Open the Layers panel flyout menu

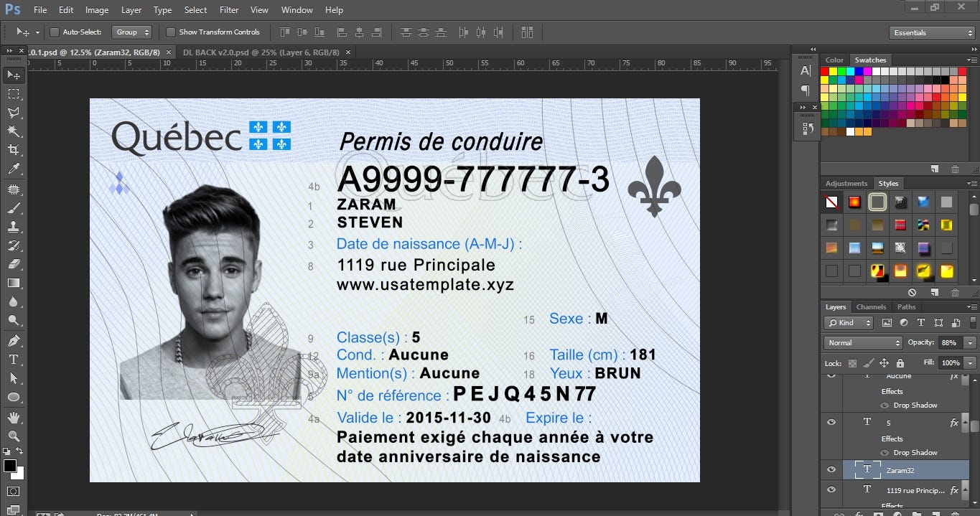point(972,306)
